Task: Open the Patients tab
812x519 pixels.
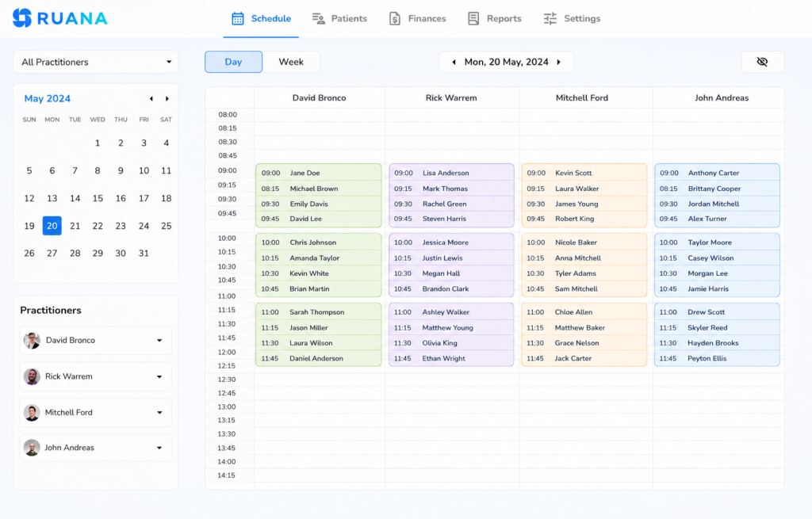Action: [339, 19]
